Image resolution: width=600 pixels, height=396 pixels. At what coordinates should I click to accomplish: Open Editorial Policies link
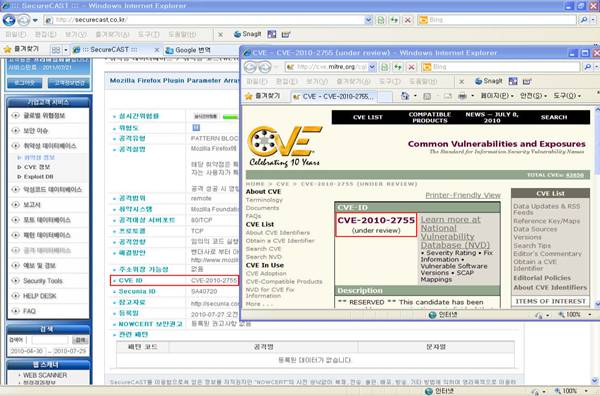click(x=542, y=278)
